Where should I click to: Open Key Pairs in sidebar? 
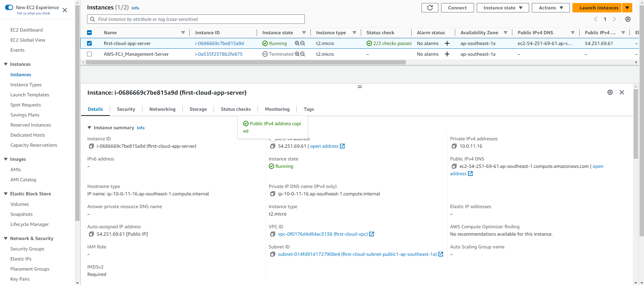[x=20, y=279]
